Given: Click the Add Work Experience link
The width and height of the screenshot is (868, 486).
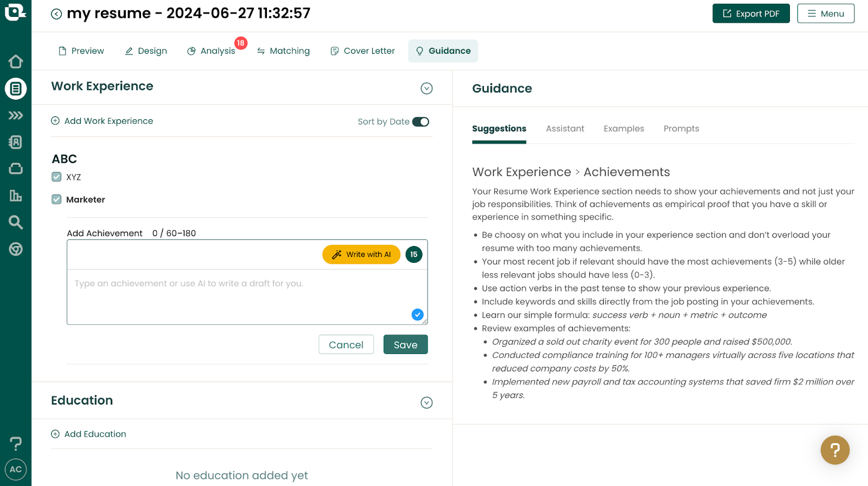Looking at the screenshot, I should click(x=108, y=121).
